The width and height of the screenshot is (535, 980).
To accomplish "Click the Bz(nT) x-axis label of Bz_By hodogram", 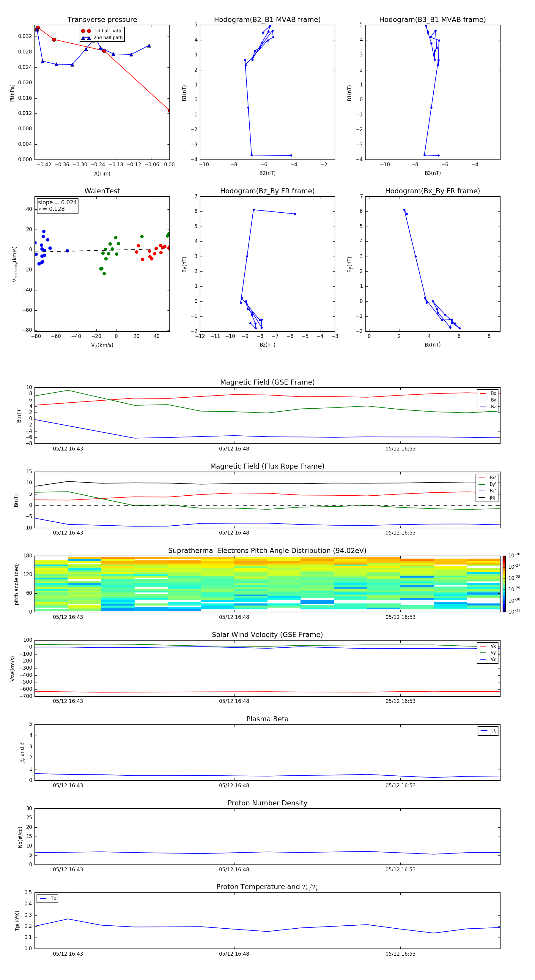I will (x=267, y=345).
